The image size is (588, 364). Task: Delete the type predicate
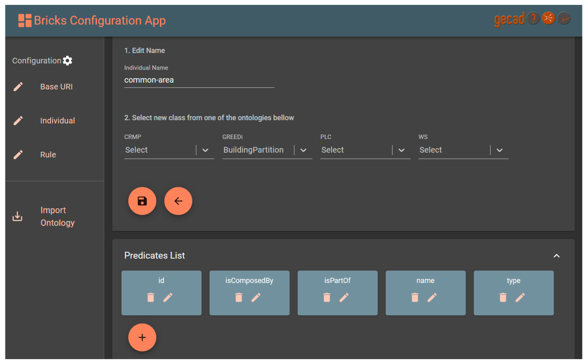(503, 297)
